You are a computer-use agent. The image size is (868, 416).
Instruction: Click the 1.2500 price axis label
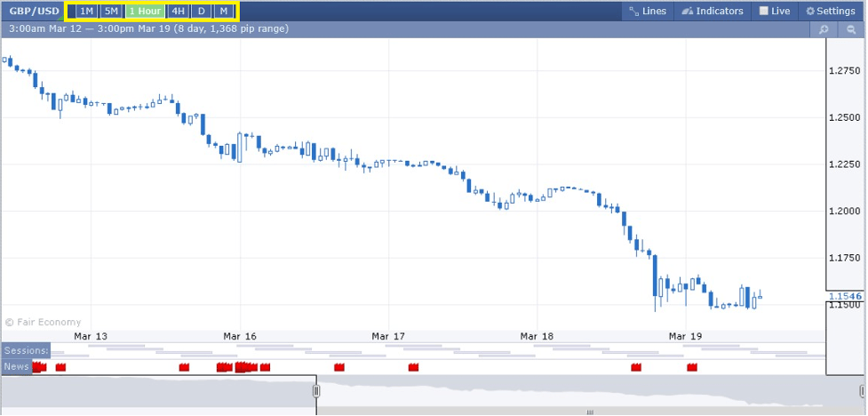845,117
